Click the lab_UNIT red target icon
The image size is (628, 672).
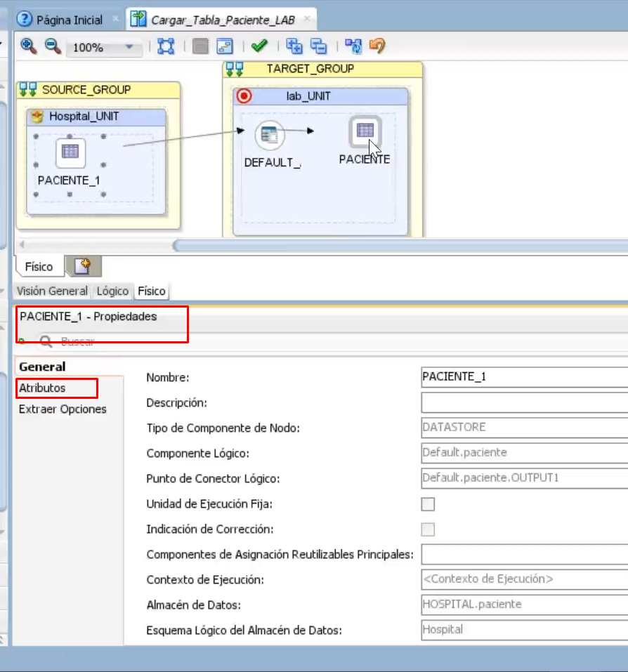click(x=244, y=96)
